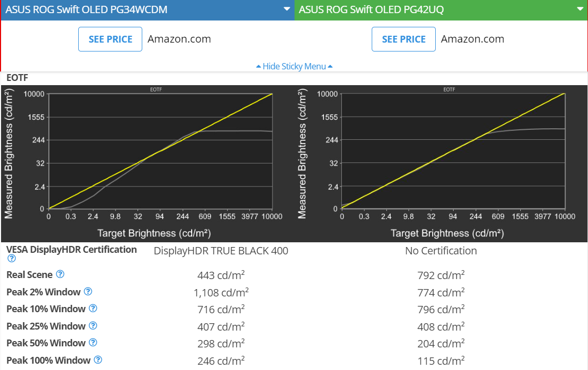The image size is (588, 370).
Task: Click the Peak 100% Window label
Action: click(x=48, y=360)
